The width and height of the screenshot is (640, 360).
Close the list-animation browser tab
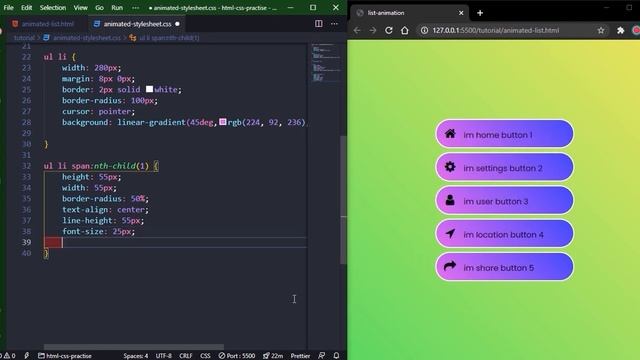point(461,13)
